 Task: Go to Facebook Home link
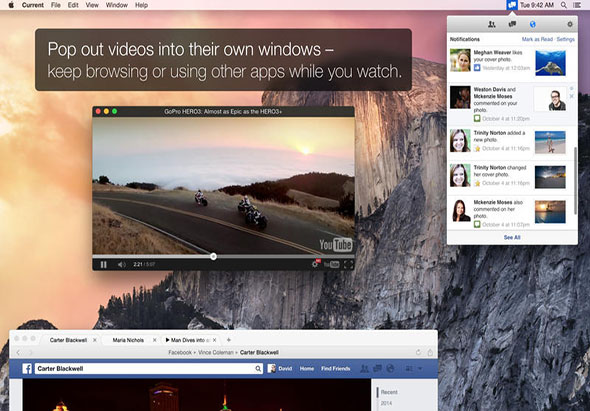307,368
